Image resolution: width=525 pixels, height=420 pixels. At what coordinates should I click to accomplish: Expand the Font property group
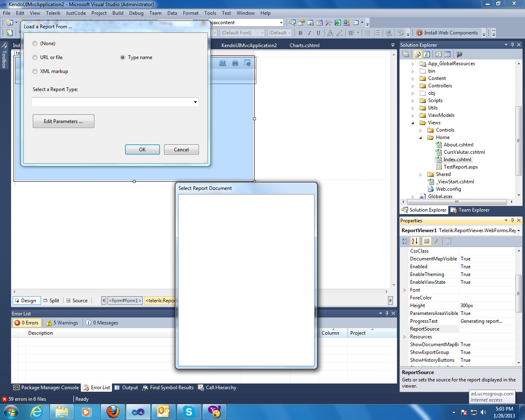405,290
